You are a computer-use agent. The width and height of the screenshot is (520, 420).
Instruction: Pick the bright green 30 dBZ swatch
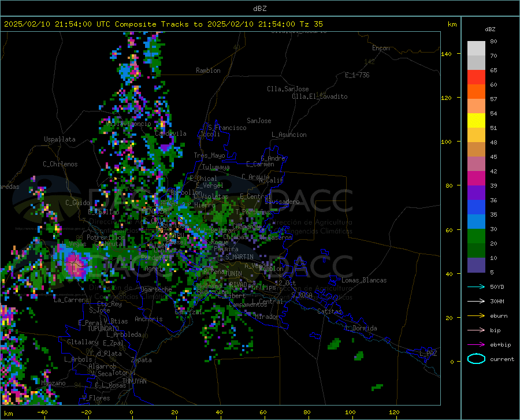tap(476, 236)
